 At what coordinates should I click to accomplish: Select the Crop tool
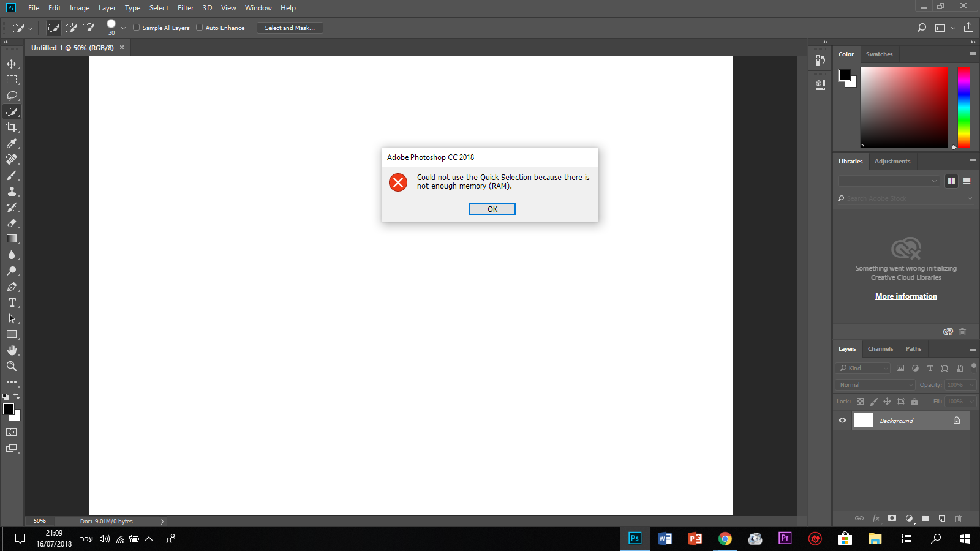(x=12, y=127)
